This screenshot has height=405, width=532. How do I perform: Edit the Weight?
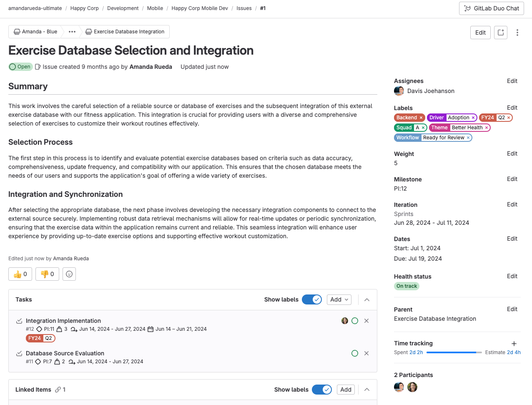512,153
